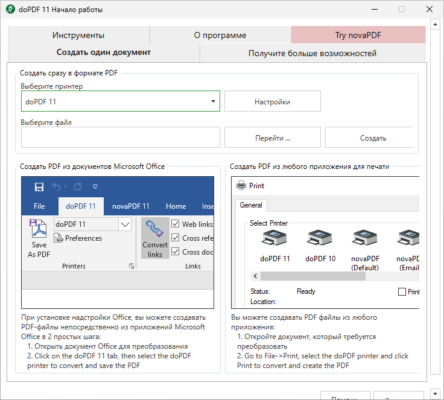
Task: Click the window scrollbar up arrow
Action: click(435, 24)
